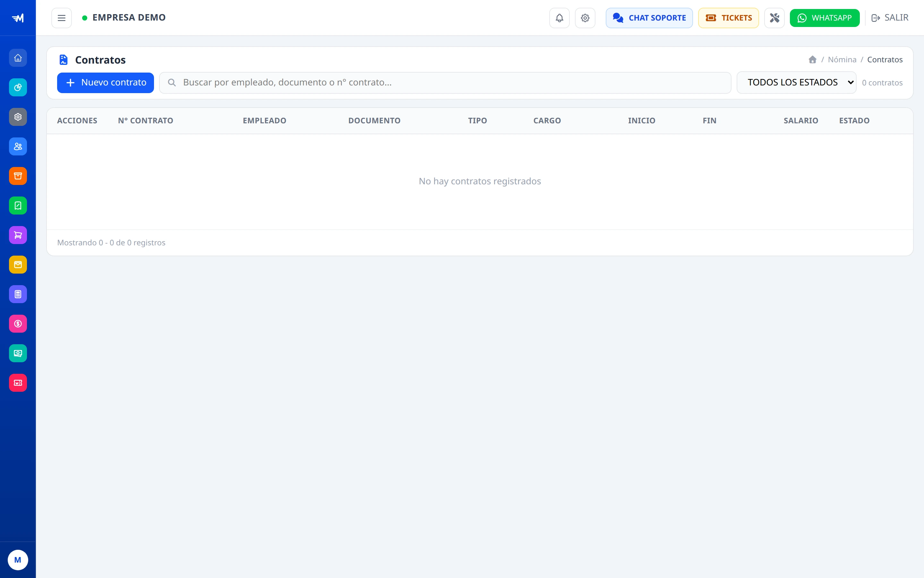This screenshot has height=578, width=924.
Task: Open notifications bell
Action: (559, 18)
